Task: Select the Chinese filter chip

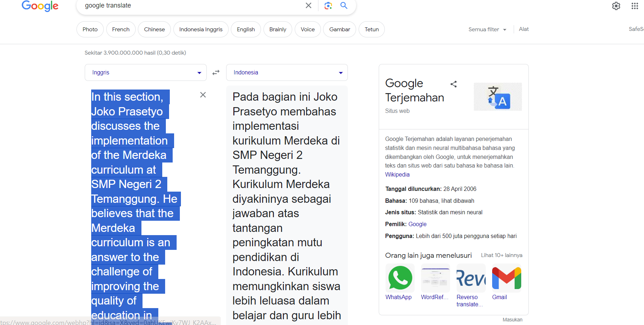Action: click(154, 29)
